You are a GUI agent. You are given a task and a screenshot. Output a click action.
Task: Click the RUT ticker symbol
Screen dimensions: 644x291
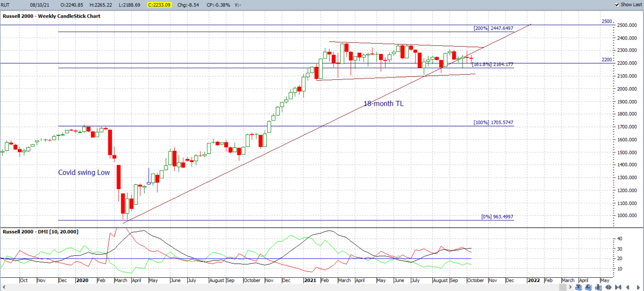pos(5,5)
